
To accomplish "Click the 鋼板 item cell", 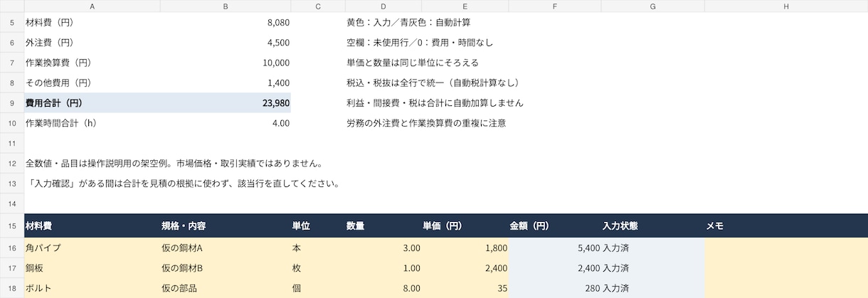I will 92,268.
